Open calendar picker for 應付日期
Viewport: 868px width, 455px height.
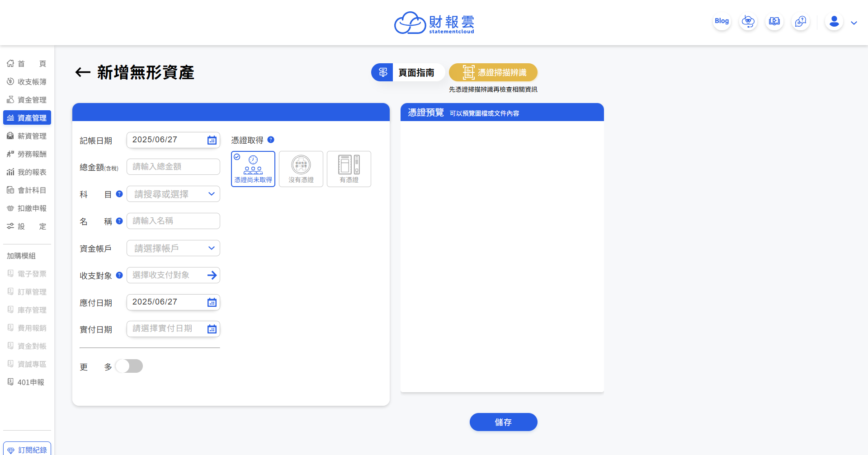click(212, 302)
